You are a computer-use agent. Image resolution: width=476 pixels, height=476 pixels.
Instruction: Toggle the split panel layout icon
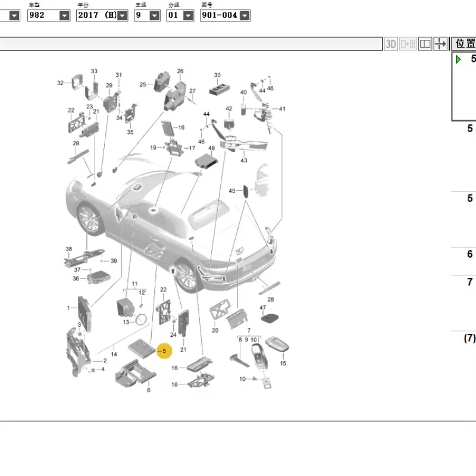(x=425, y=44)
